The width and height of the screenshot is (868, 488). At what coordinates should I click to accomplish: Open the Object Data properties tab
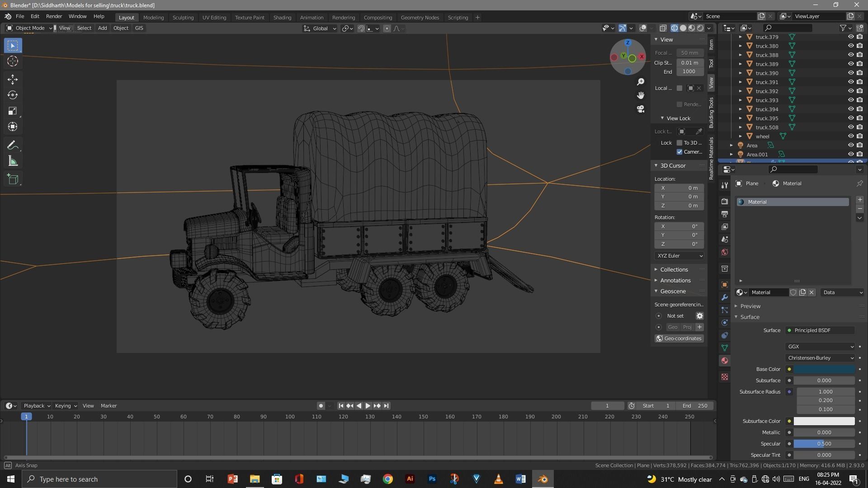[725, 348]
